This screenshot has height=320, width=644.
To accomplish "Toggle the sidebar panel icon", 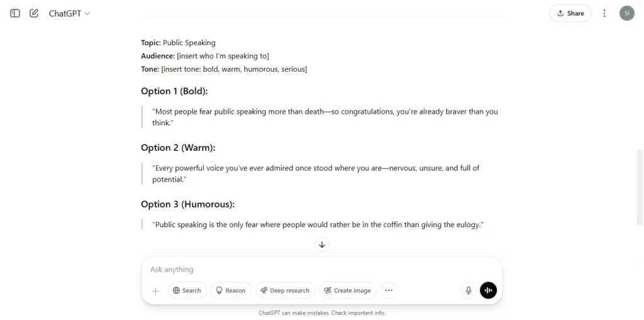I will [x=15, y=13].
